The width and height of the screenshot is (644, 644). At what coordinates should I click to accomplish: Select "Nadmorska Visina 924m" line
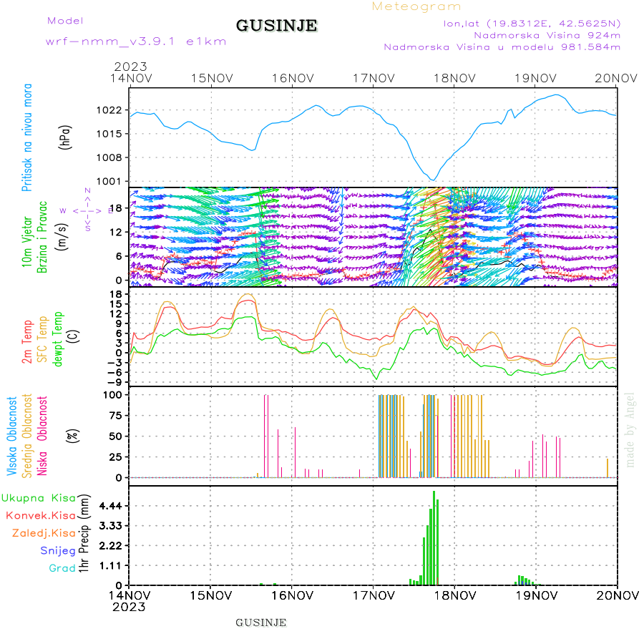pyautogui.click(x=547, y=36)
